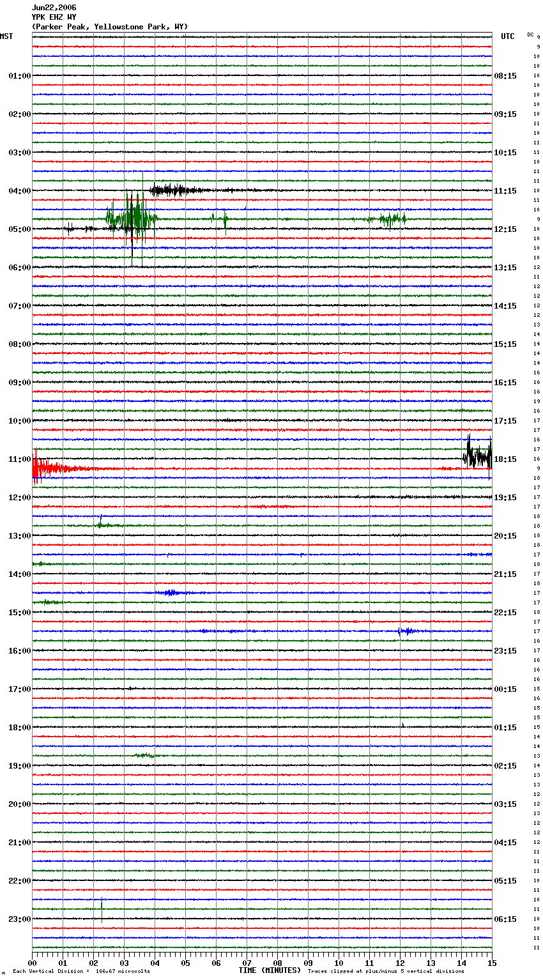The image size is (543, 980).
Task: Click the large green seismic burst near minute 3
Action: [131, 218]
